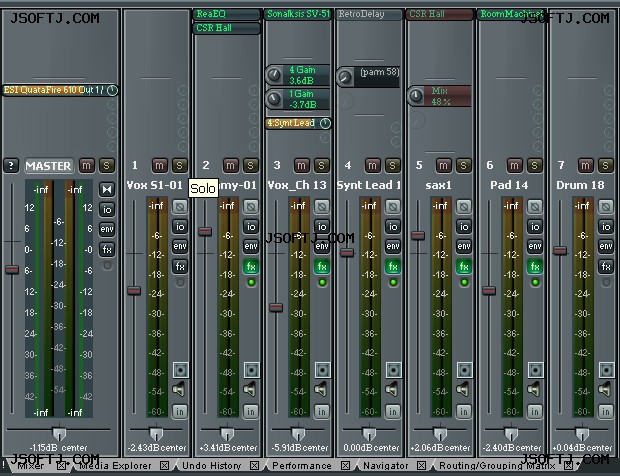Bypass fx on track 2 green light
Image resolution: width=620 pixels, height=476 pixels.
(251, 282)
